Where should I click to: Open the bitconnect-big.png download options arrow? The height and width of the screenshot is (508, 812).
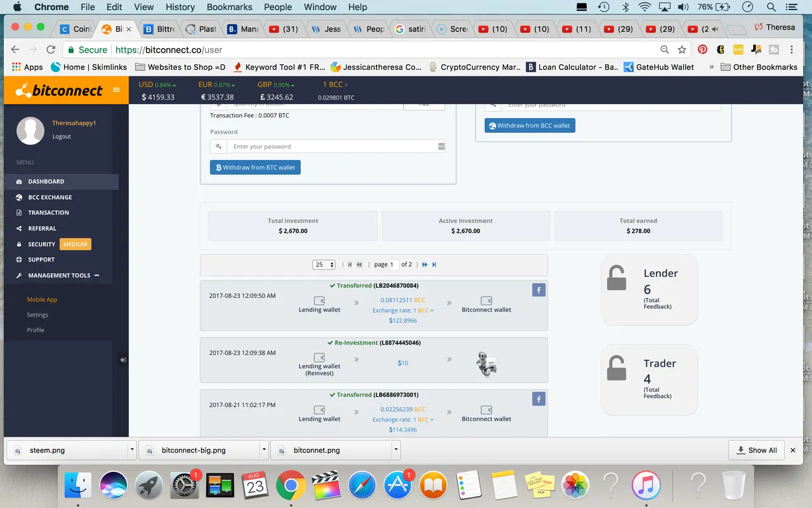(264, 450)
